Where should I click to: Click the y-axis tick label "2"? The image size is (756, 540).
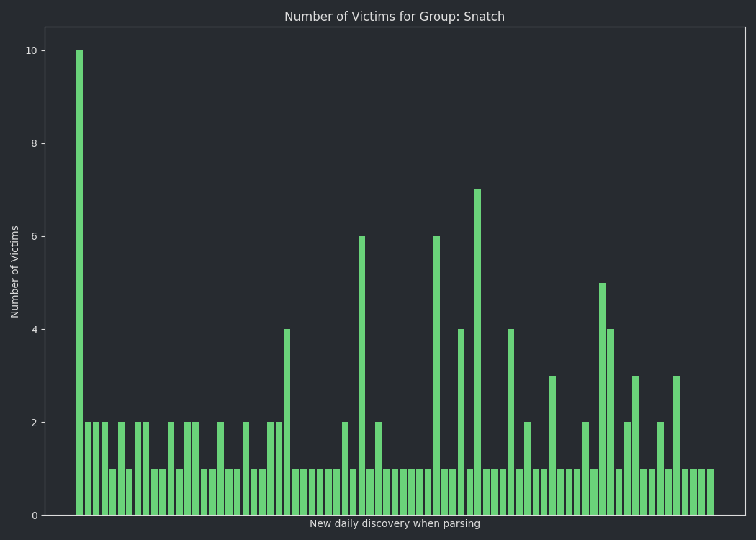click(35, 423)
